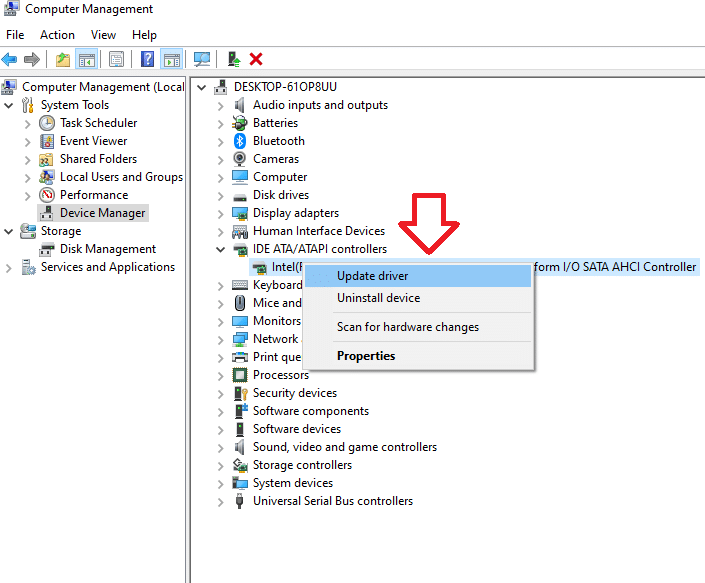This screenshot has height=583, width=705.
Task: Select the Keyboards category
Action: click(x=277, y=285)
